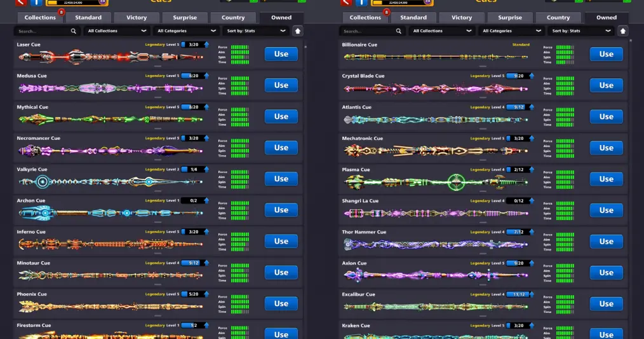The image size is (644, 339).
Task: Open Country tab above Billionaire Cue list
Action: (x=558, y=18)
